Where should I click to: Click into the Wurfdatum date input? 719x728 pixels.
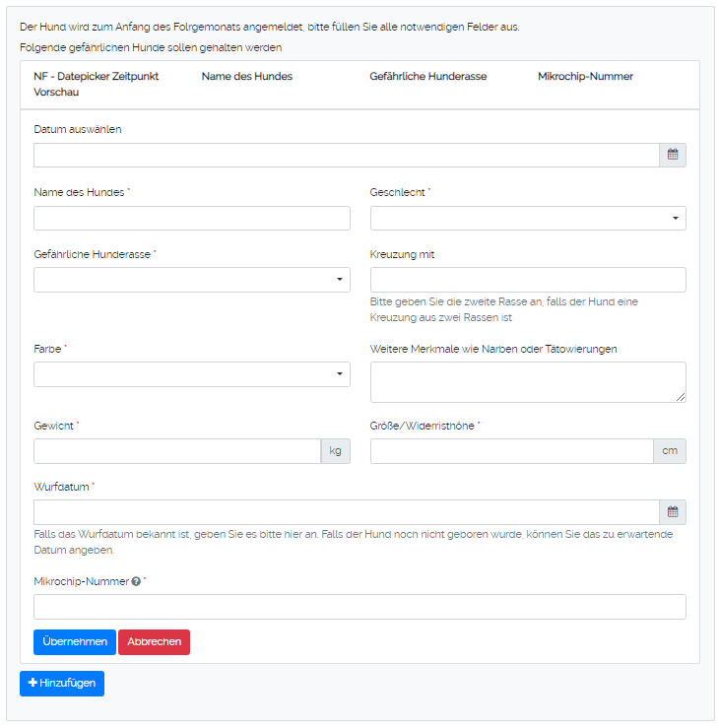346,512
